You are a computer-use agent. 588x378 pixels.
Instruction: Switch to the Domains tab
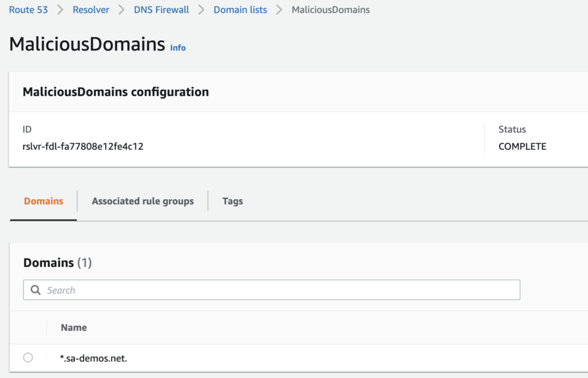[44, 201]
